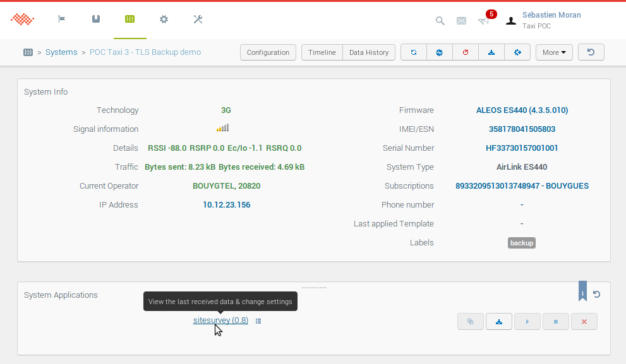Switch to the Data History view
This screenshot has width=626, height=364.
tap(369, 52)
